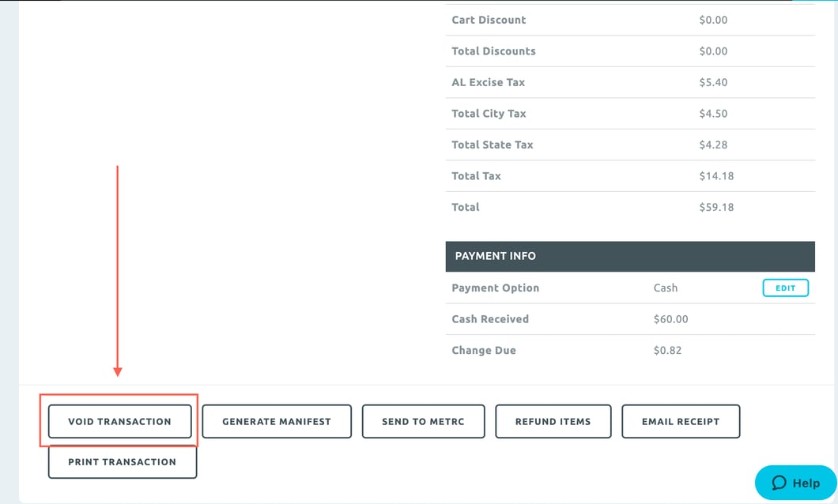838x504 pixels.
Task: Click the REFUND ITEMS button
Action: pyautogui.click(x=553, y=421)
